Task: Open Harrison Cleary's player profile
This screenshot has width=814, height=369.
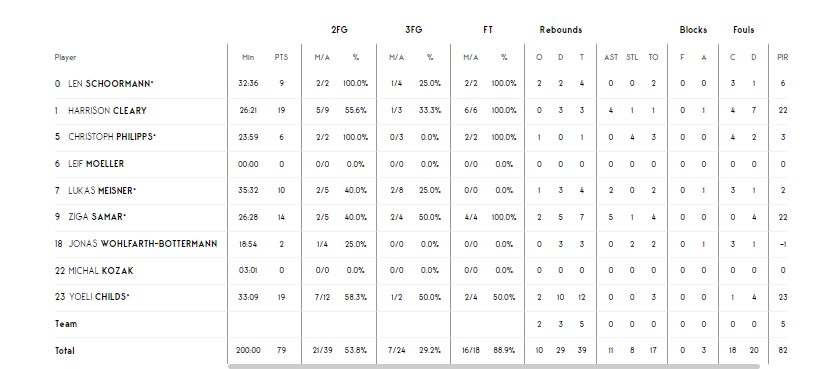Action: tap(107, 111)
